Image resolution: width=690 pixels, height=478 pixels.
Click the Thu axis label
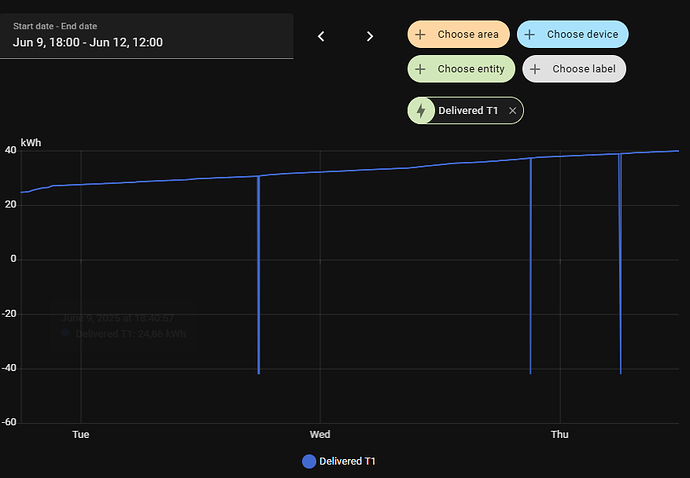pos(560,435)
